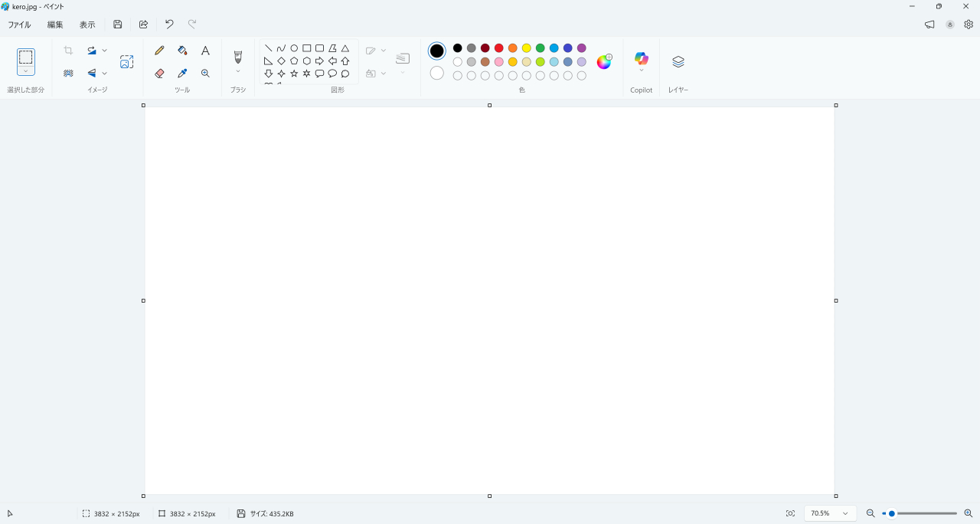Select the Pencil tool
This screenshot has width=980, height=524.
click(x=159, y=51)
